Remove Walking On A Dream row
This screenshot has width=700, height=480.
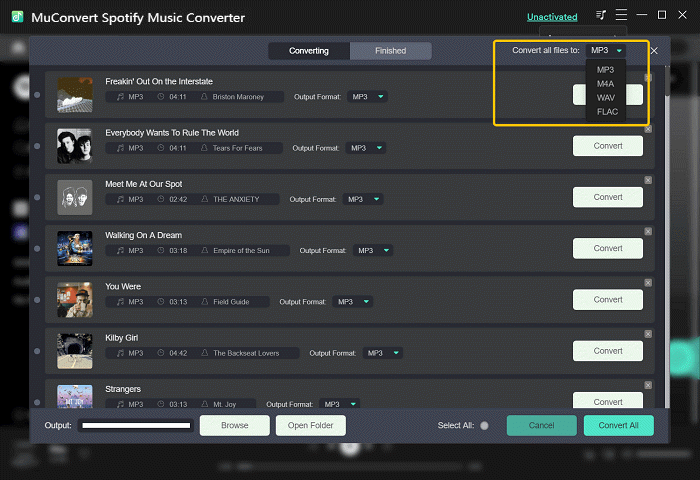coord(648,231)
